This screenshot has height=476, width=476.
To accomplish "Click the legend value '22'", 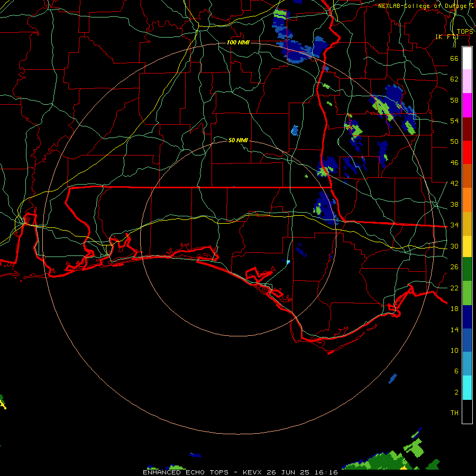I will tap(454, 288).
